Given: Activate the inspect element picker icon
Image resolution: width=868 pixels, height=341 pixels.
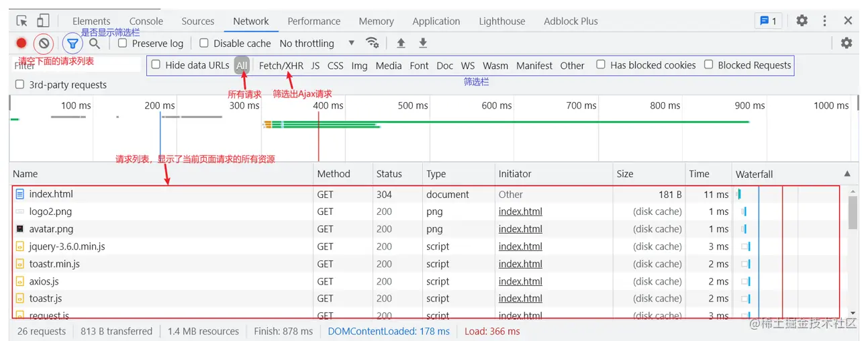Looking at the screenshot, I should 22,21.
